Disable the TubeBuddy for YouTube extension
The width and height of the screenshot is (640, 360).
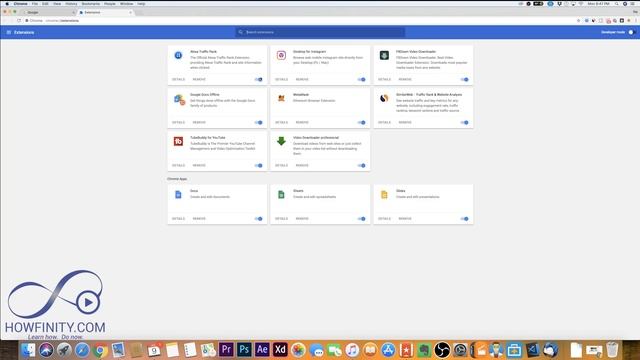(x=259, y=166)
